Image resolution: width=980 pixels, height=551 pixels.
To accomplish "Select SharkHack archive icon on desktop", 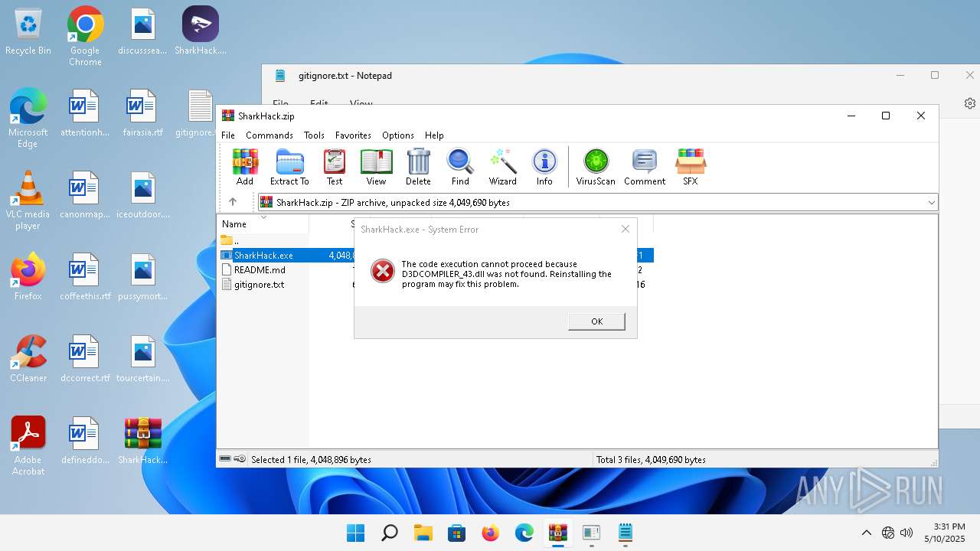I will (143, 441).
